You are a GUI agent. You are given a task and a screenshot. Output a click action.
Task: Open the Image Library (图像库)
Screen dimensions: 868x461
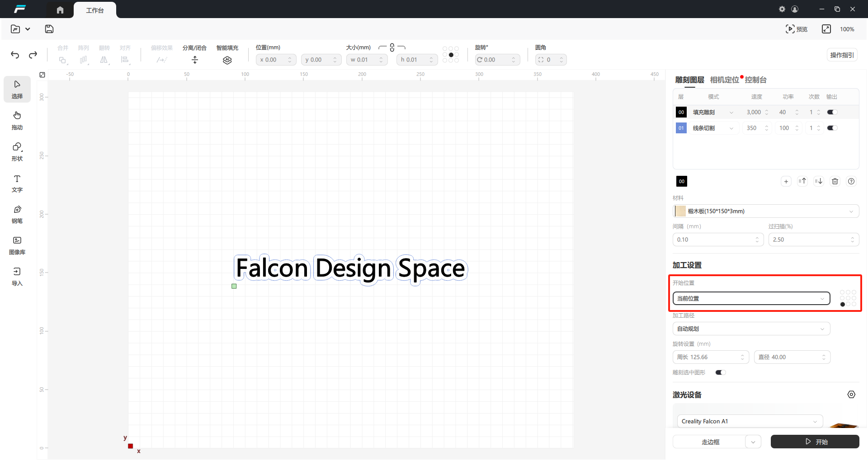[x=17, y=245]
